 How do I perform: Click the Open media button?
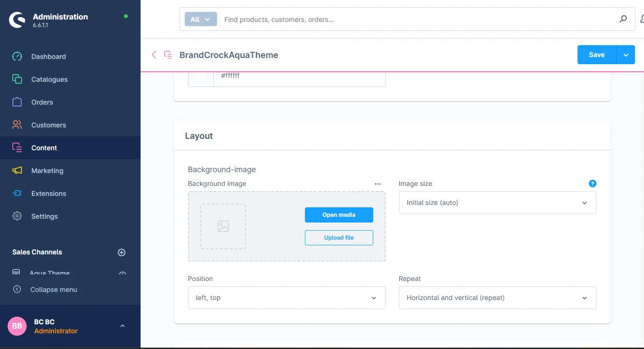pos(339,215)
